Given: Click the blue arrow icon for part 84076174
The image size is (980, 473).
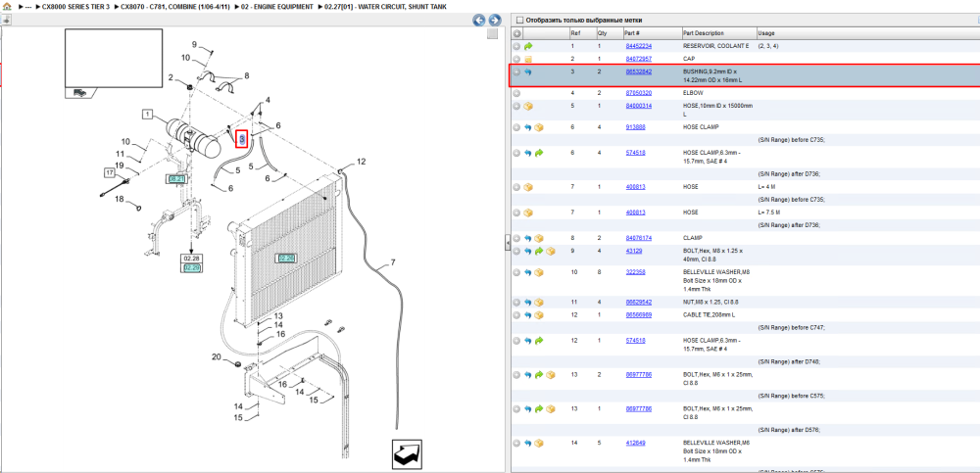Looking at the screenshot, I should click(528, 238).
